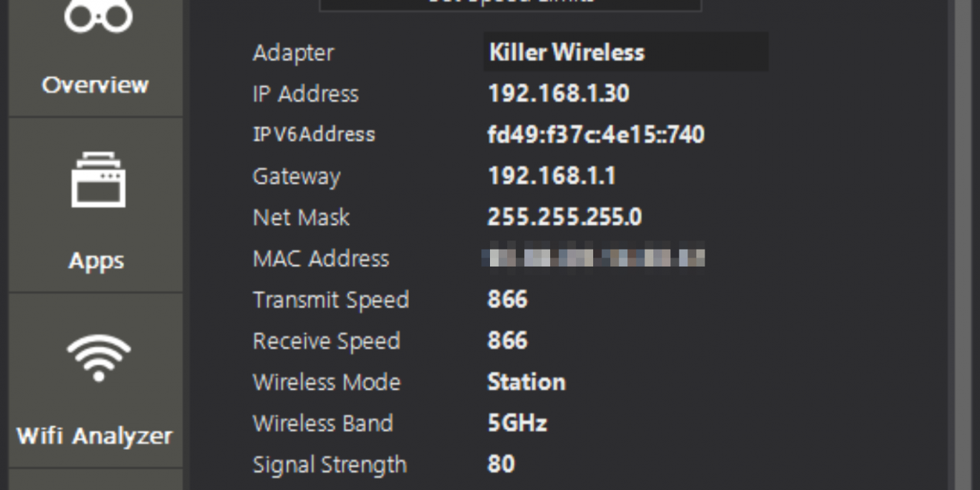Click the Receive Speed value
The height and width of the screenshot is (490, 980).
pos(507,341)
